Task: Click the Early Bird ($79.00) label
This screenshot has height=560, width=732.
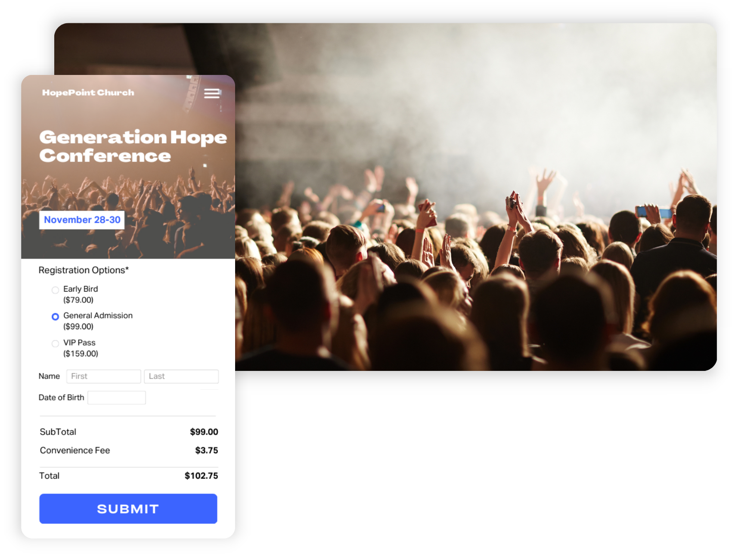Action: (81, 294)
